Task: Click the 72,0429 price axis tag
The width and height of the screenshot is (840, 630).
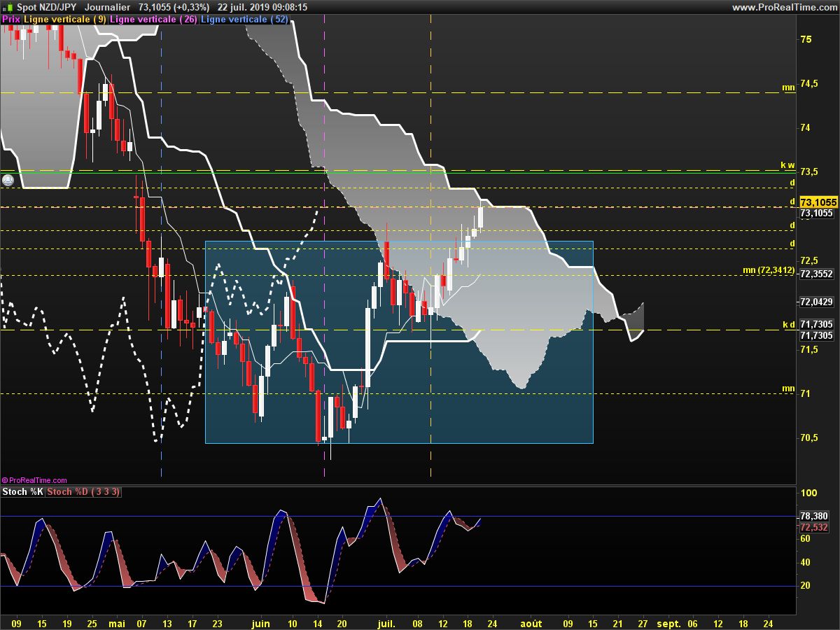Action: 816,302
